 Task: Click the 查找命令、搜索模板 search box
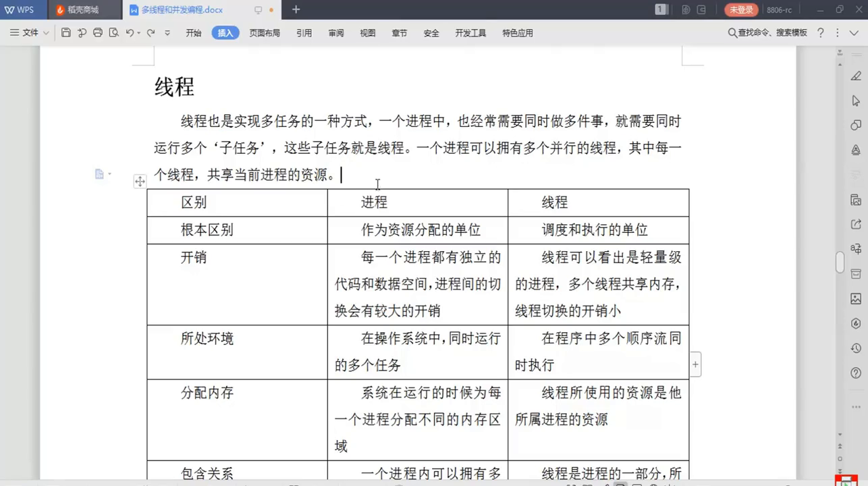pos(767,32)
